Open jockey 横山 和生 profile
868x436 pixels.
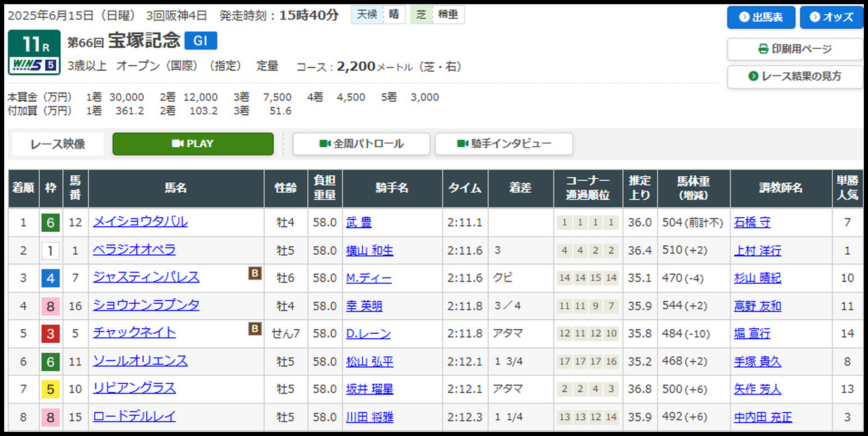tap(370, 251)
